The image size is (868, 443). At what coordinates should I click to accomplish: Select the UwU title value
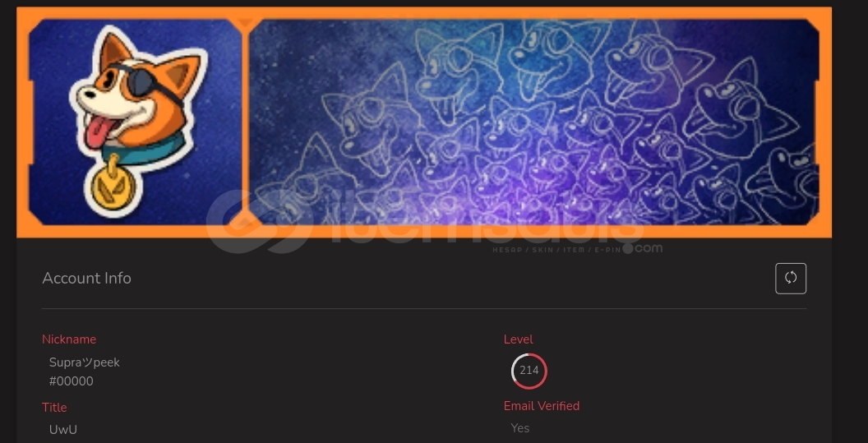63,430
